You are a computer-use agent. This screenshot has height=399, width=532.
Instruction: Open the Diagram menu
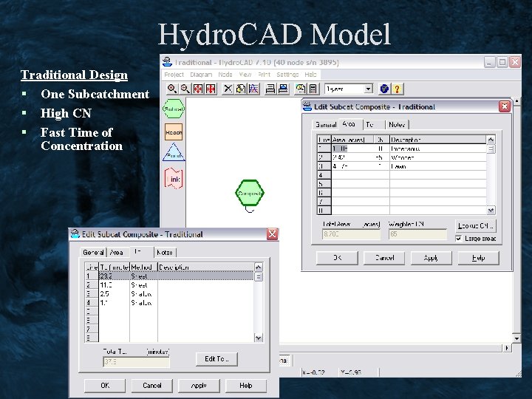201,75
